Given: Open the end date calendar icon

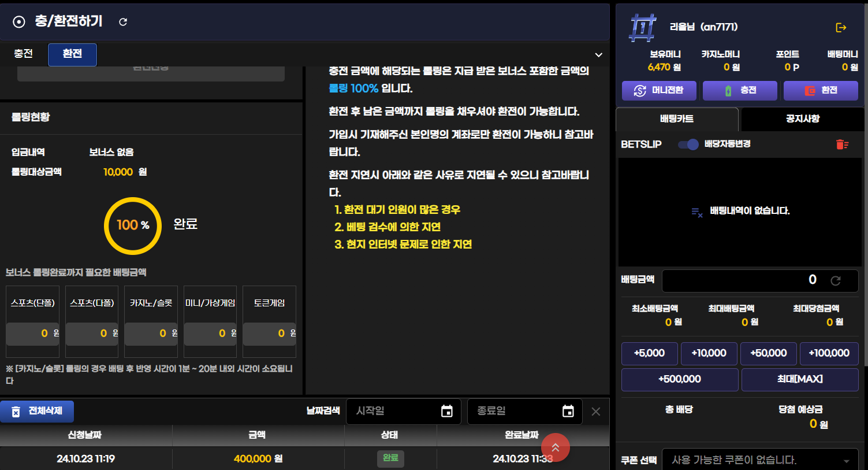Looking at the screenshot, I should (x=568, y=411).
